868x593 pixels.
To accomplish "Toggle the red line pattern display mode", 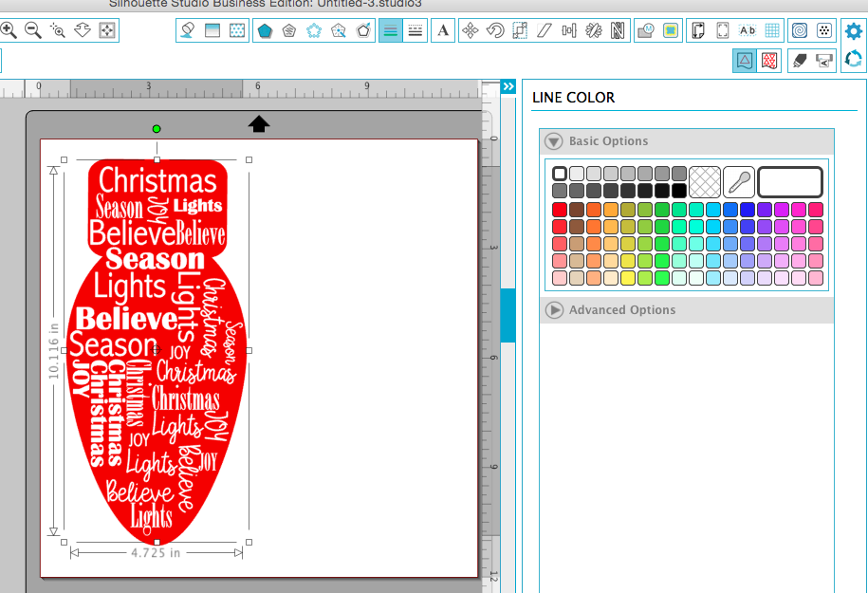I will (768, 61).
